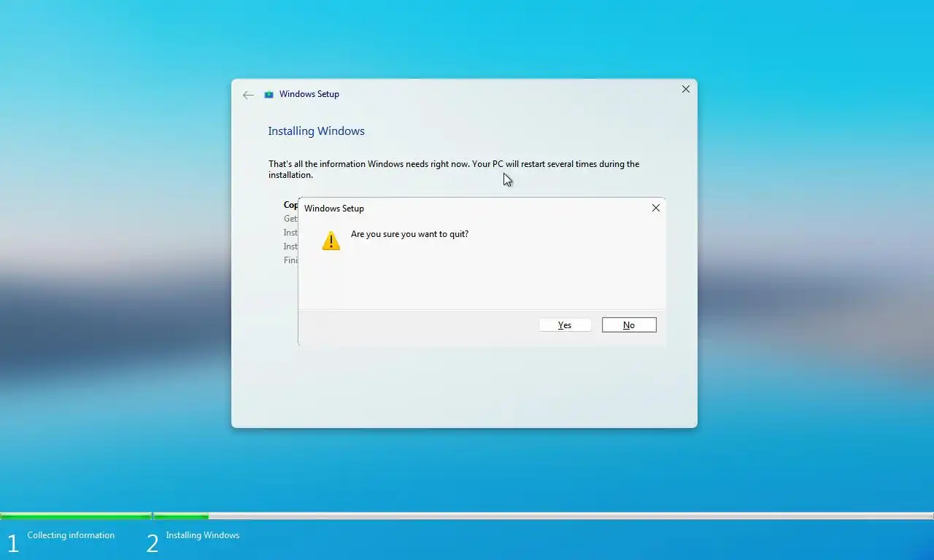The image size is (934, 560).
Task: Close the main Windows Setup window
Action: (685, 89)
